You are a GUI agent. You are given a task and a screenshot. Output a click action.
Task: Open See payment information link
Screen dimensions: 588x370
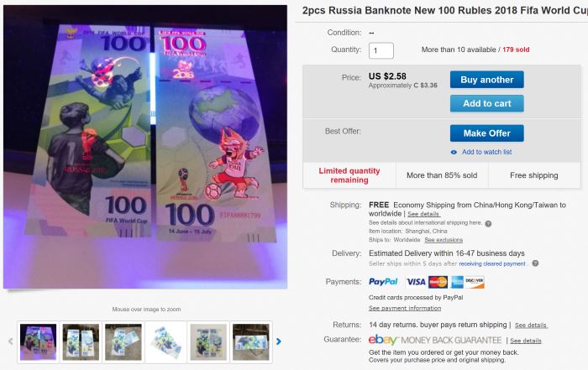[x=405, y=308]
